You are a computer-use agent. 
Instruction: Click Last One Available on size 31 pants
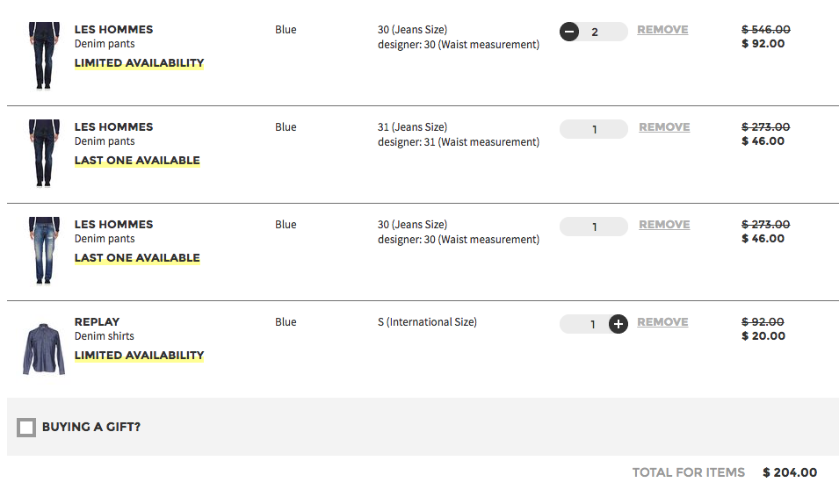coord(137,161)
